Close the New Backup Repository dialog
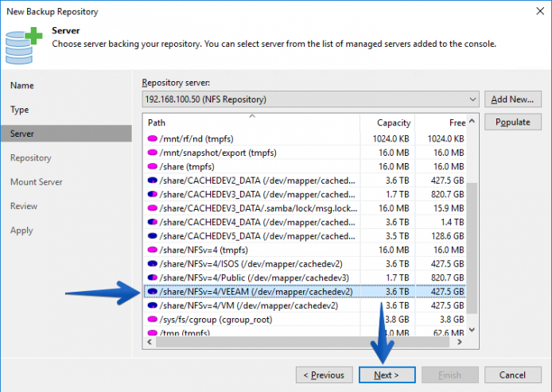The height and width of the screenshot is (392, 552). tap(540, 11)
